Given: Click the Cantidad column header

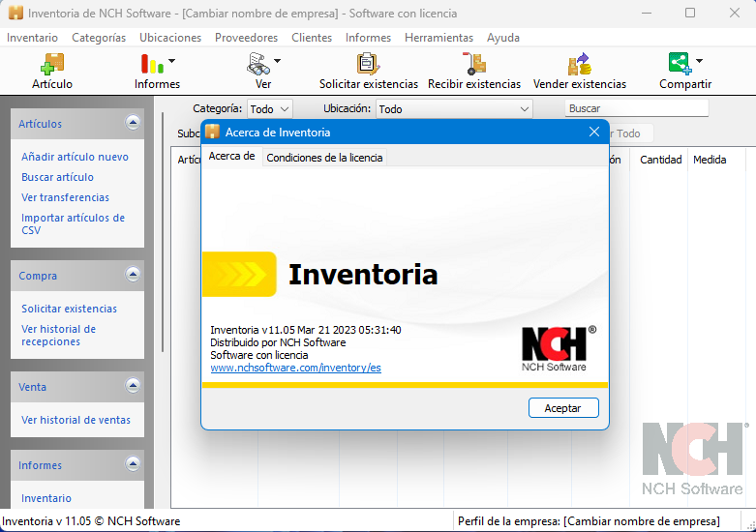Looking at the screenshot, I should (660, 160).
